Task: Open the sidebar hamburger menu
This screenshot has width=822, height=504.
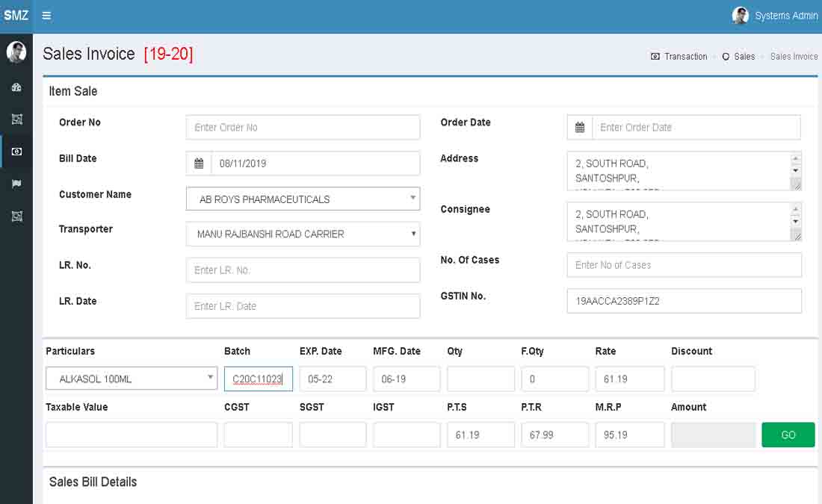Action: 46,15
